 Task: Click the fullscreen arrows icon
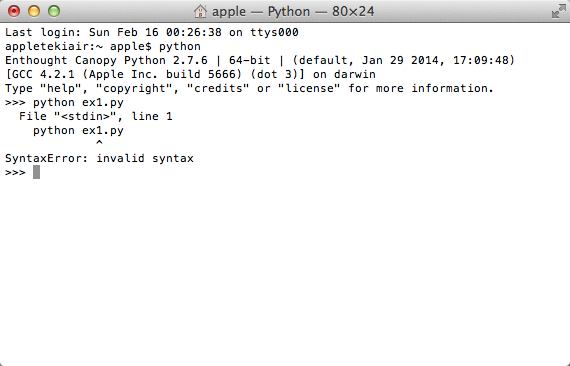pyautogui.click(x=558, y=12)
